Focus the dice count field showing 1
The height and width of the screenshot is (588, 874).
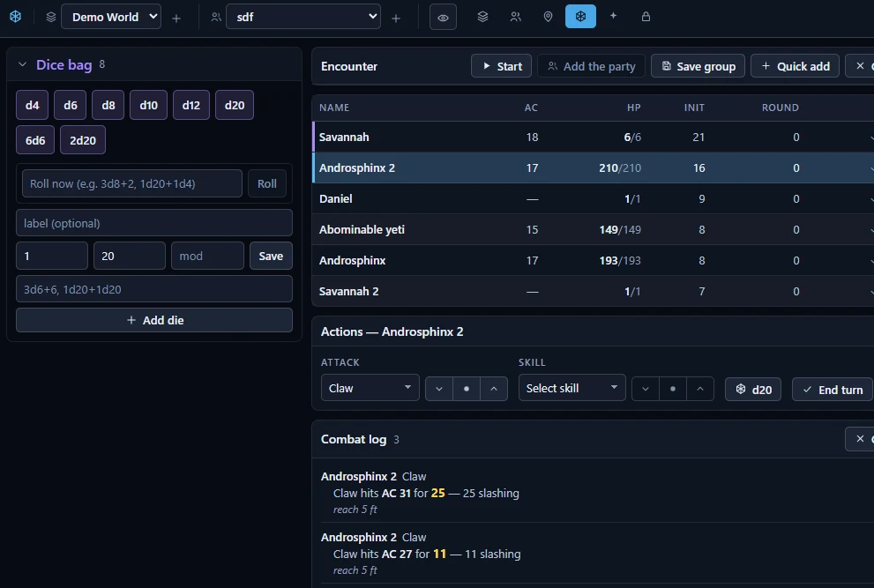(52, 256)
